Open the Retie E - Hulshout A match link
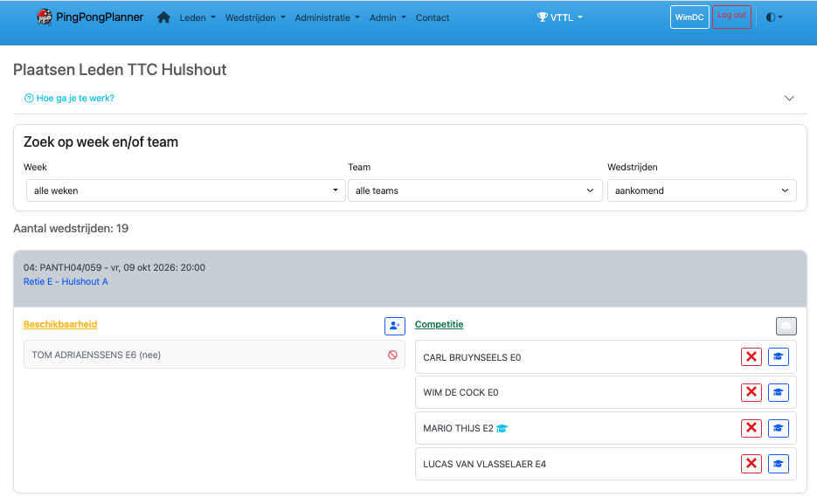The width and height of the screenshot is (817, 504). (x=66, y=281)
